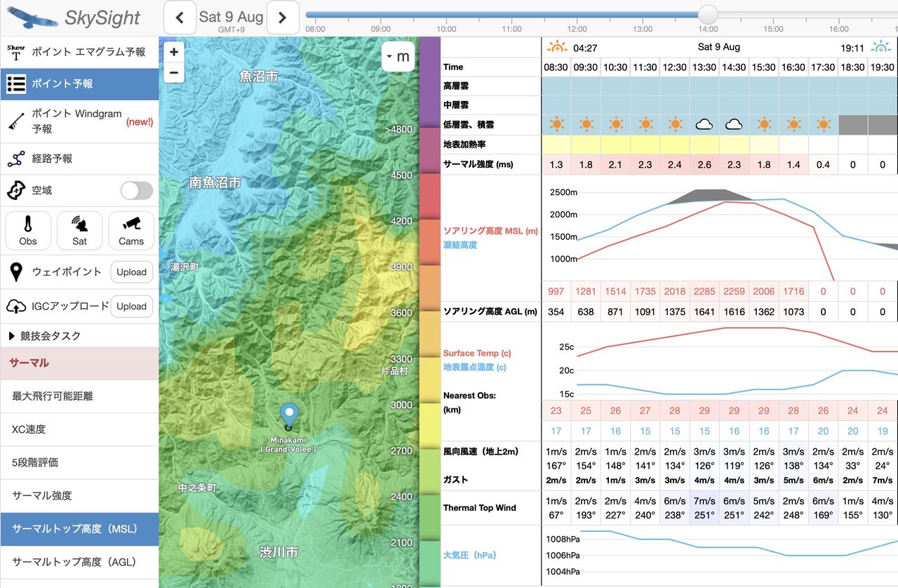This screenshot has height=588, width=898.
Task: Click the 空域 airspace icon
Action: click(16, 190)
